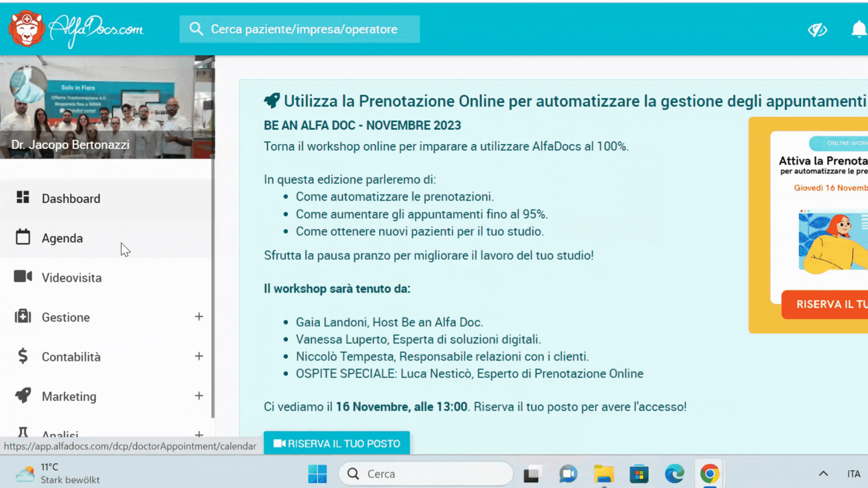This screenshot has width=868, height=488.
Task: Click 'Gaia Landoni, Host Be an Alfa Doc.'
Action: pyautogui.click(x=389, y=322)
